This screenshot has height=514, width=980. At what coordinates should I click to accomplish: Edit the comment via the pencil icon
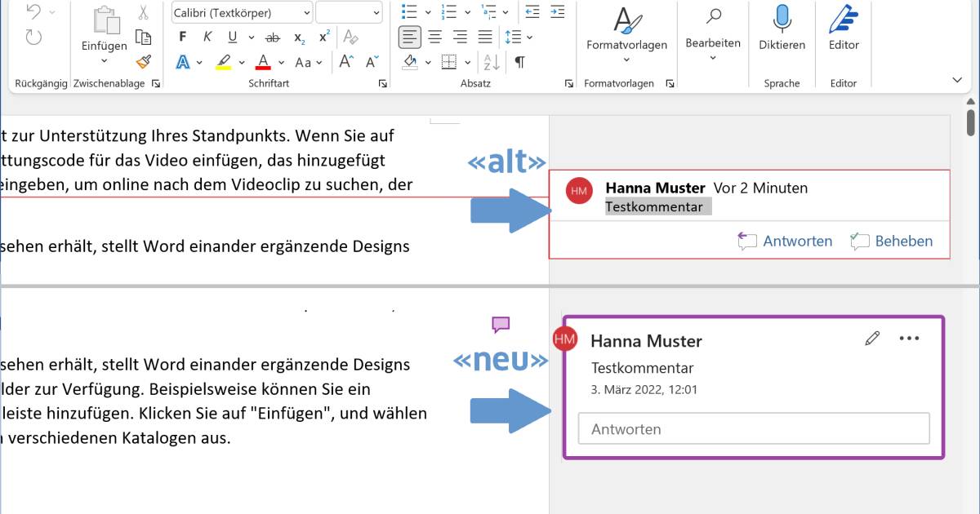tap(872, 338)
